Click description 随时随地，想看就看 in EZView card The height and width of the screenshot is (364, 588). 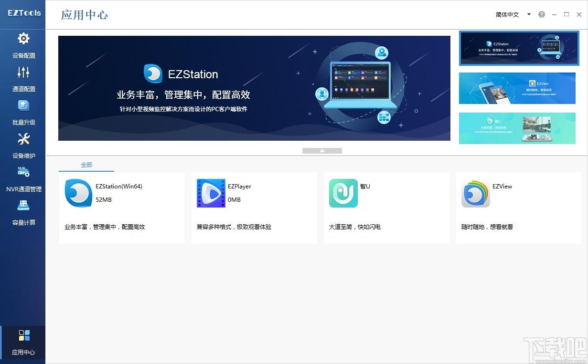[487, 227]
